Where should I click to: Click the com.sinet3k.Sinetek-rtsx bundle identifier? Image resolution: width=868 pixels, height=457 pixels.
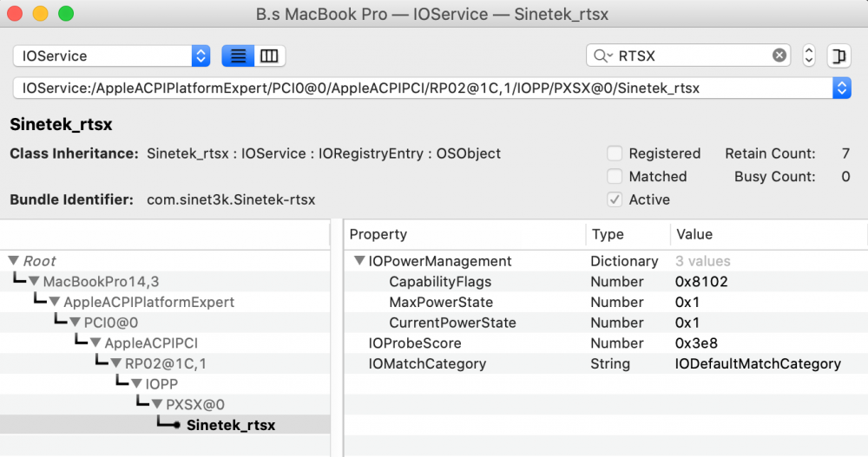click(x=231, y=199)
